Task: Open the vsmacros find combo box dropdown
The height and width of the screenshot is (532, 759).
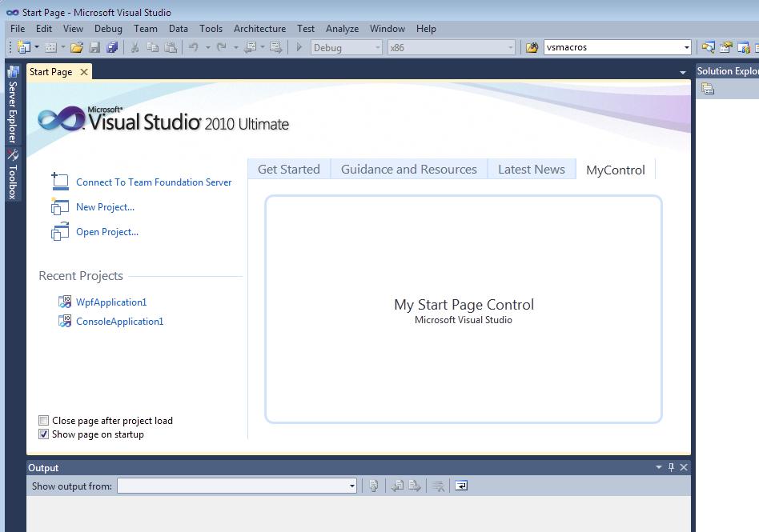Action: tap(686, 48)
